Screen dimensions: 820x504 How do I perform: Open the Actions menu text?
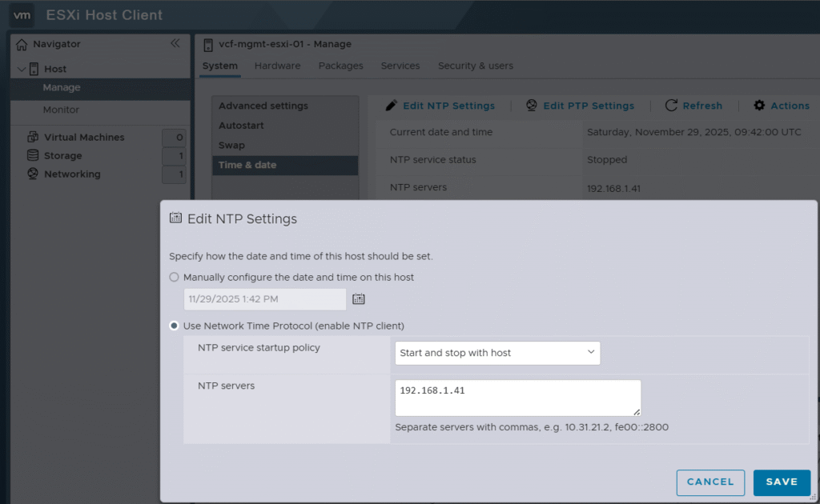point(790,106)
